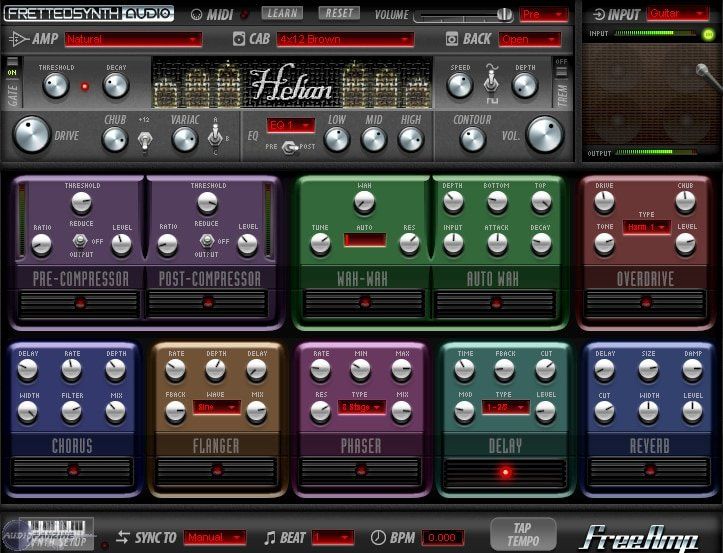The image size is (723, 553).
Task: Open the BEAT value dropdown
Action: click(333, 537)
